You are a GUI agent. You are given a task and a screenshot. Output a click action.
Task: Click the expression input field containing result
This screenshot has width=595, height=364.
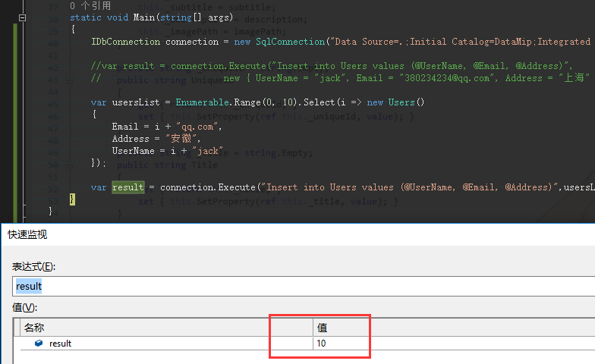[x=304, y=286]
